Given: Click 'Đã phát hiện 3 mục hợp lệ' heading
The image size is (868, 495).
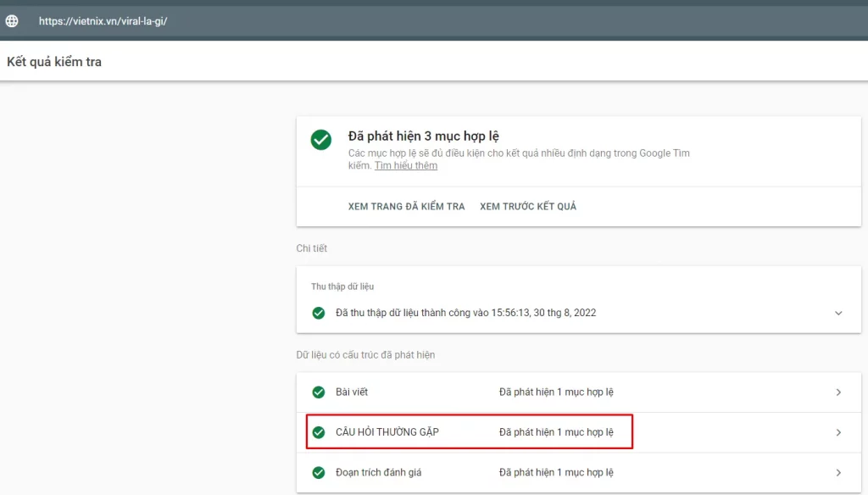Looking at the screenshot, I should point(424,136).
